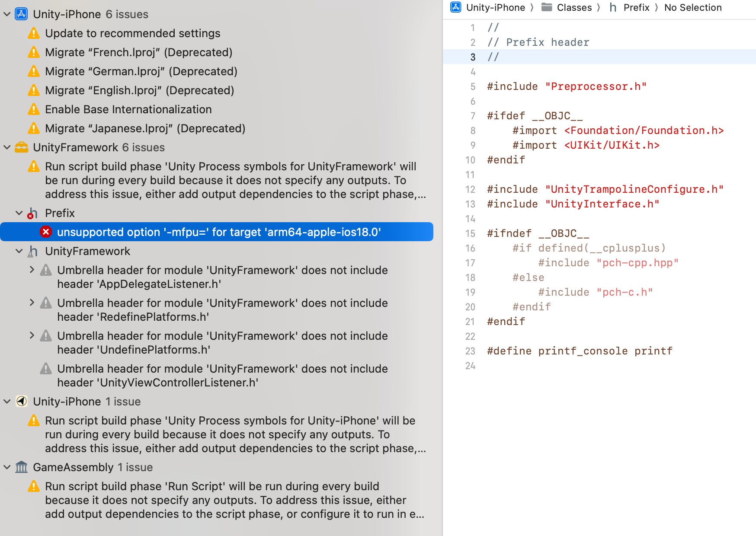Expand the AppDelegateListener.h umbrella header warning
Screen dimensions: 756x536
[x=32, y=270]
